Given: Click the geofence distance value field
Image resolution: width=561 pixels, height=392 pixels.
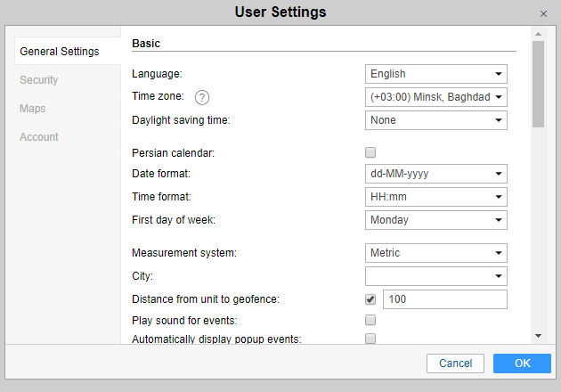Looking at the screenshot, I should (444, 299).
